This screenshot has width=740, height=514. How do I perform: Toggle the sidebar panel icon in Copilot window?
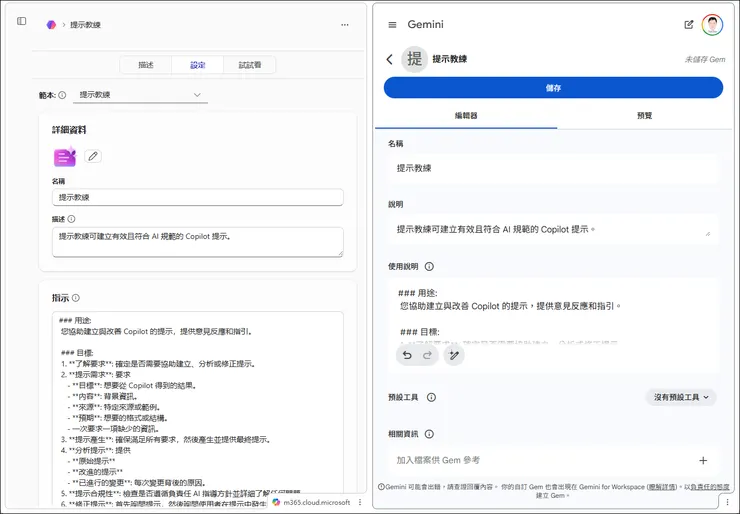pos(22,21)
